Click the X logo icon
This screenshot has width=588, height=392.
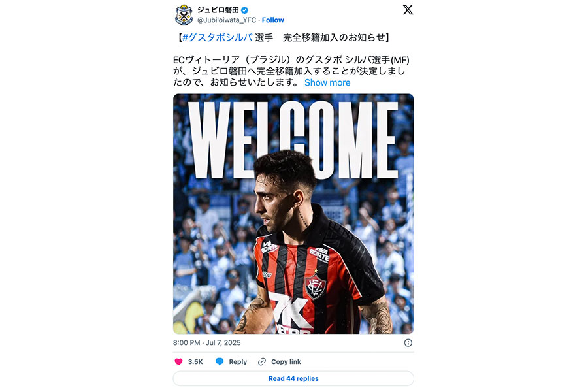click(x=408, y=10)
